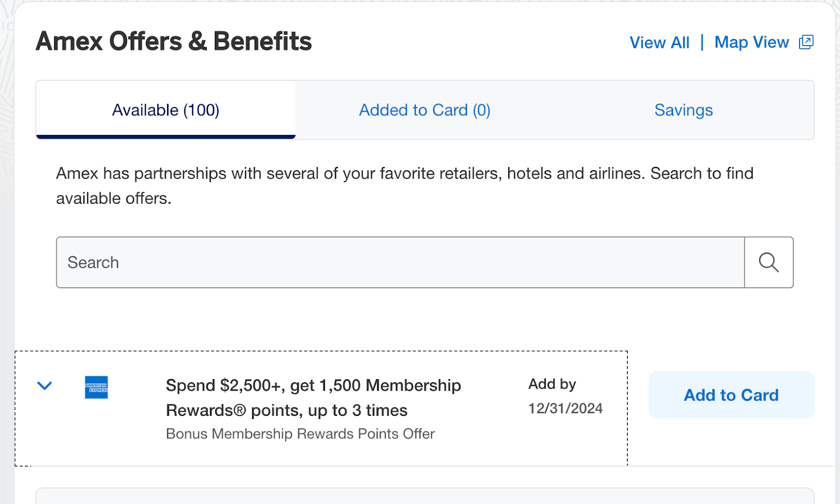Viewport: 840px width, 504px height.
Task: Click the external-link icon beside Map View
Action: 806,42
